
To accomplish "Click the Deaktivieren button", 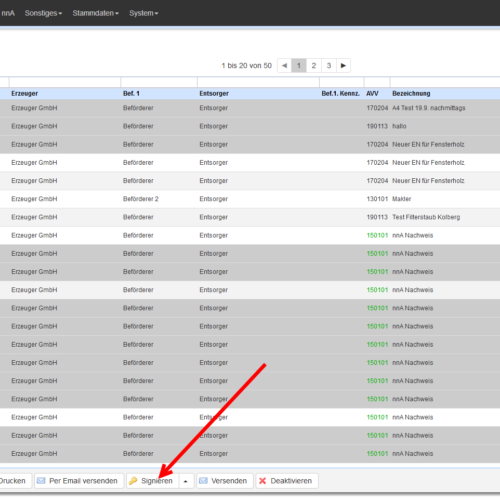I will pyautogui.click(x=287, y=481).
